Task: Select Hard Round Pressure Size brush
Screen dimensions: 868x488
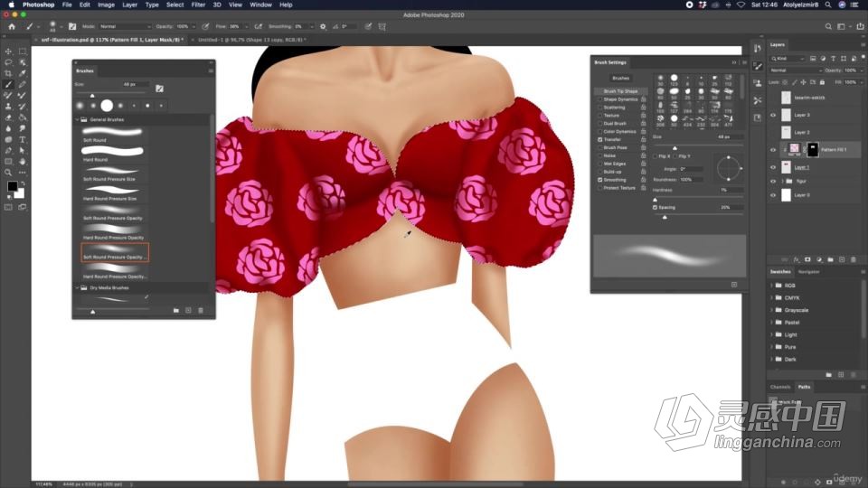Action: pyautogui.click(x=112, y=192)
